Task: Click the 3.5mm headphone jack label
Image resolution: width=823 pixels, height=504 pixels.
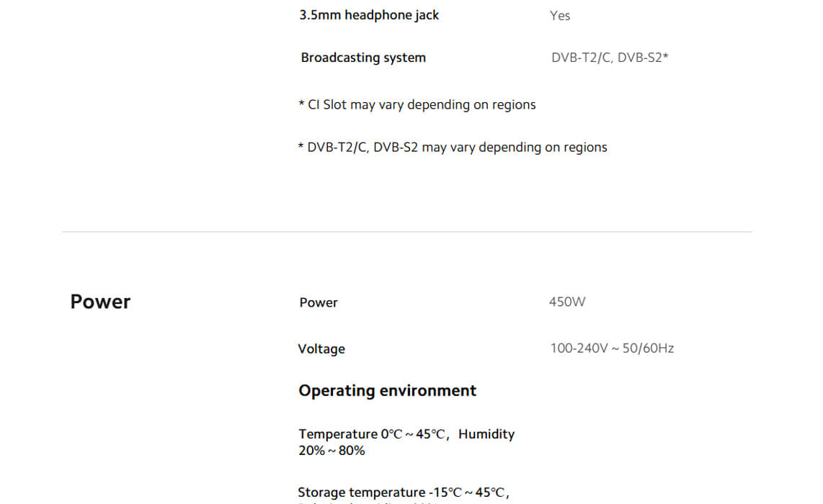Action: pos(369,15)
